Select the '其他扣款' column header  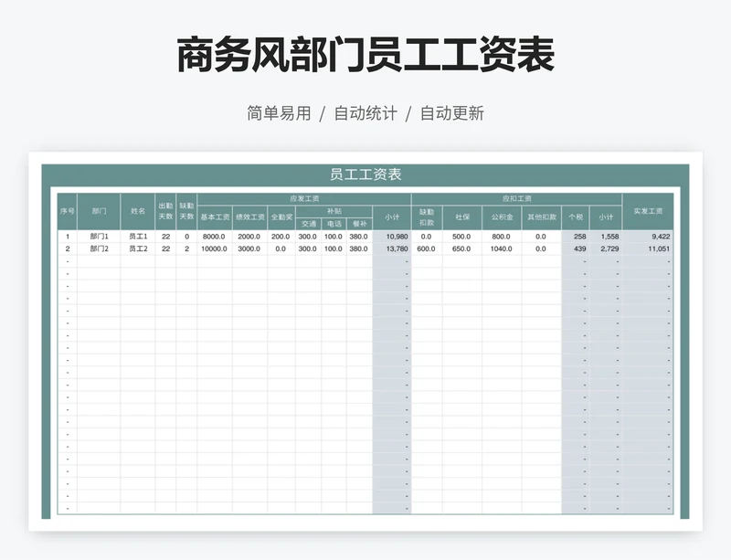pyautogui.click(x=542, y=217)
